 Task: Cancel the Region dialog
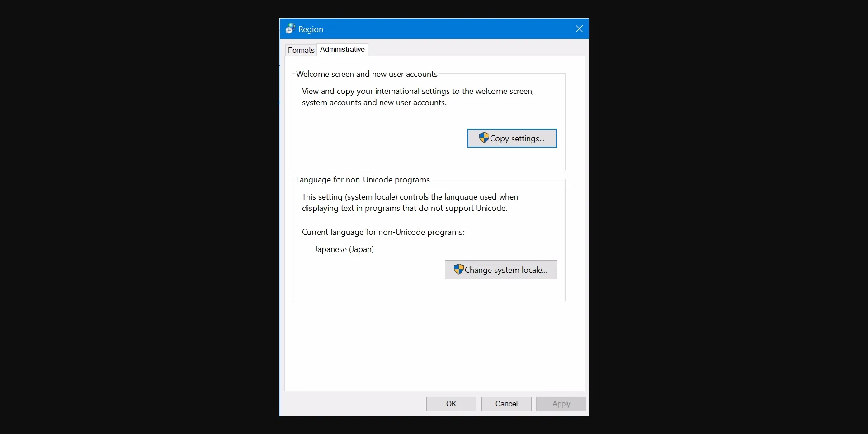pyautogui.click(x=506, y=404)
